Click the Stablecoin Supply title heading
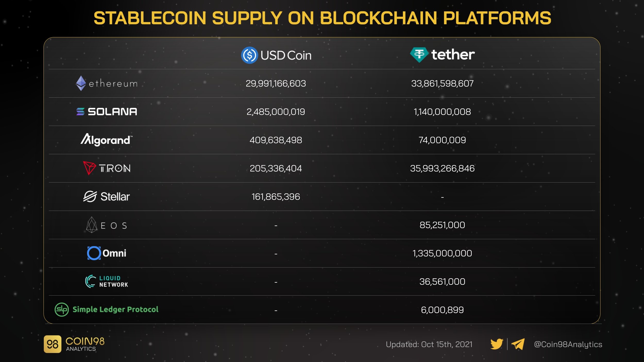Viewport: 644px width, 362px height. (322, 18)
